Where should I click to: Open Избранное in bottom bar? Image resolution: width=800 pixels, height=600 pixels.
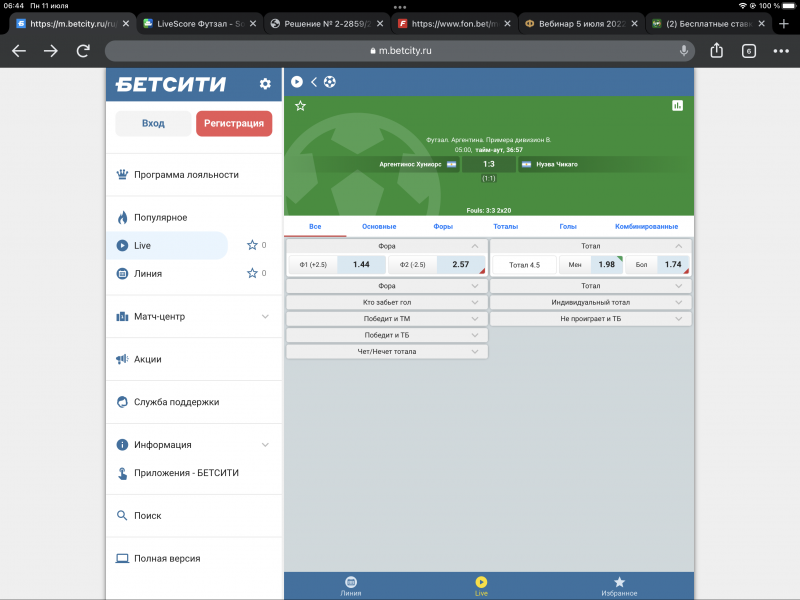[x=619, y=586]
